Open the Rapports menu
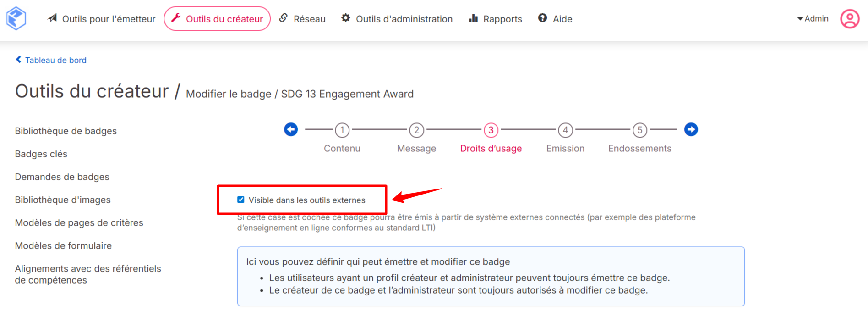Screen dimensions: 868x317 [x=502, y=19]
